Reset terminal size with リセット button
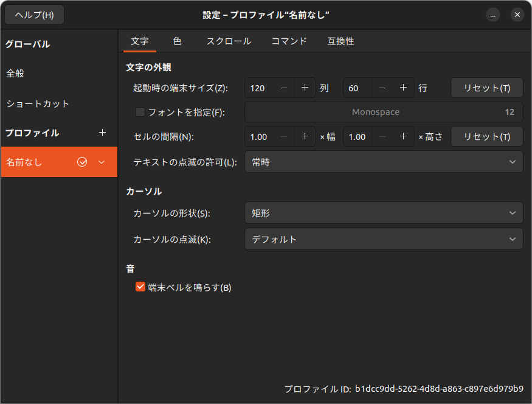 [x=486, y=88]
